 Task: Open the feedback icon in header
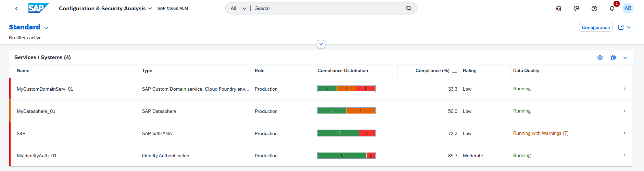[577, 9]
